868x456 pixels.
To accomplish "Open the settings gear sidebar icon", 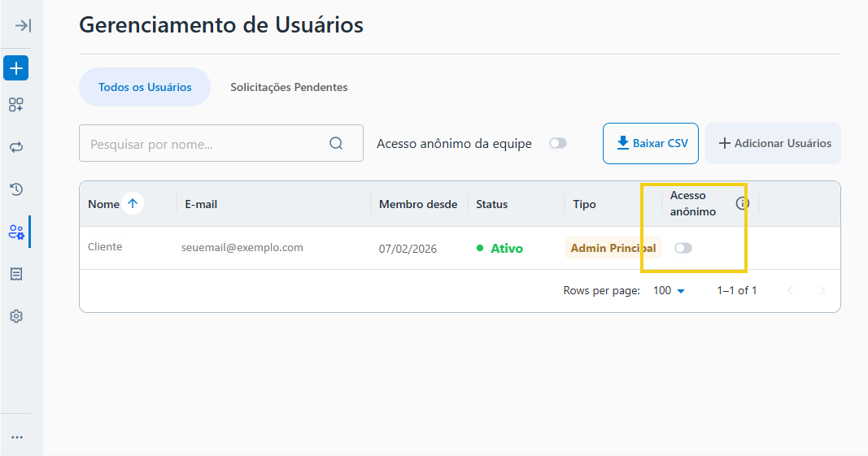I will [16, 316].
